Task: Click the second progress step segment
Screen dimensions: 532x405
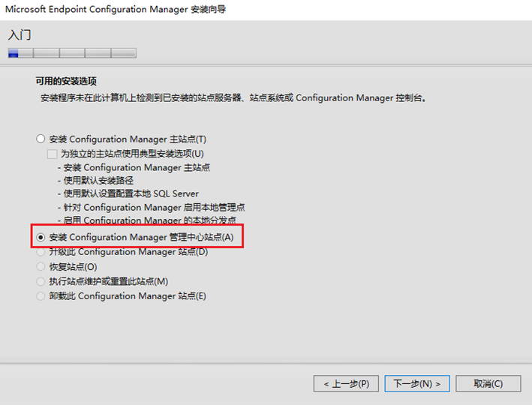Action: pyautogui.click(x=46, y=53)
